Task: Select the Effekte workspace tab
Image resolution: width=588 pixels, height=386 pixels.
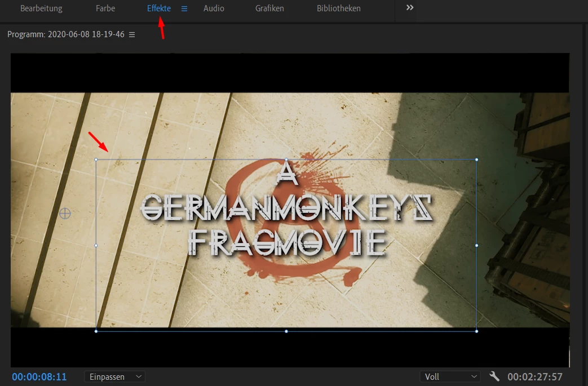Action: (158, 8)
